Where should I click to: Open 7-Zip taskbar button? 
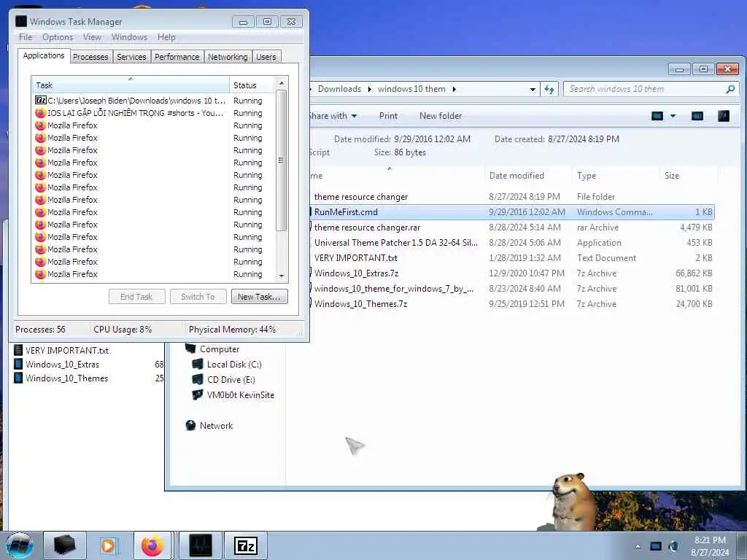[245, 545]
